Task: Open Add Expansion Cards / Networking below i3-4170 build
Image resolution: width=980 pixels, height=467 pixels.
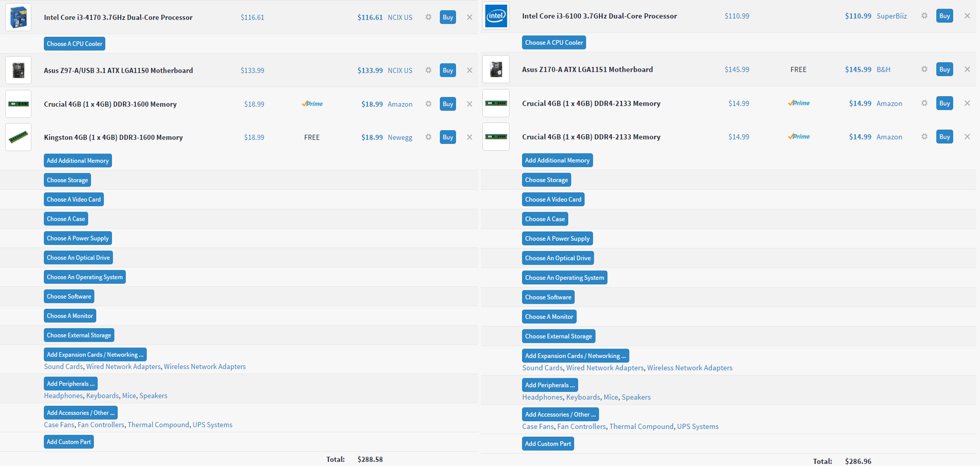Action: tap(95, 355)
